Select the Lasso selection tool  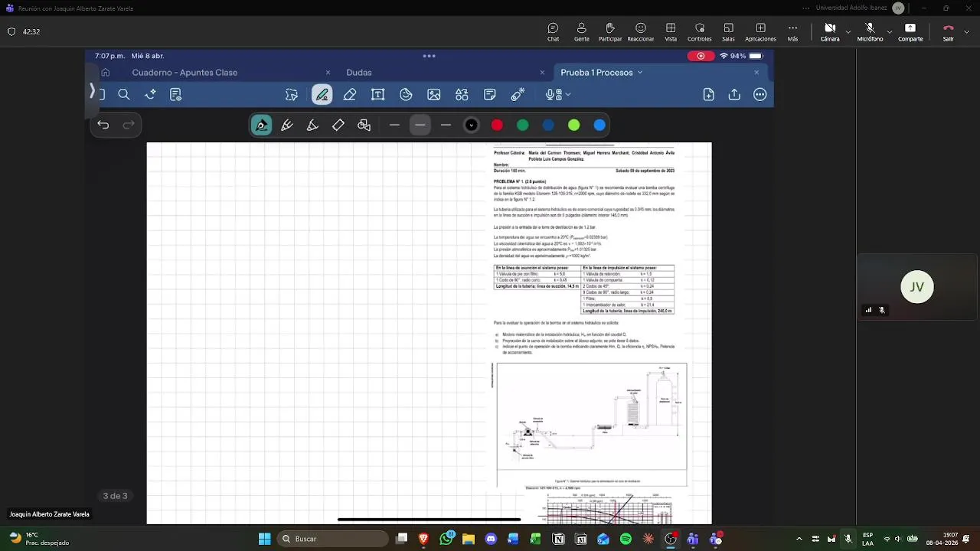point(292,95)
